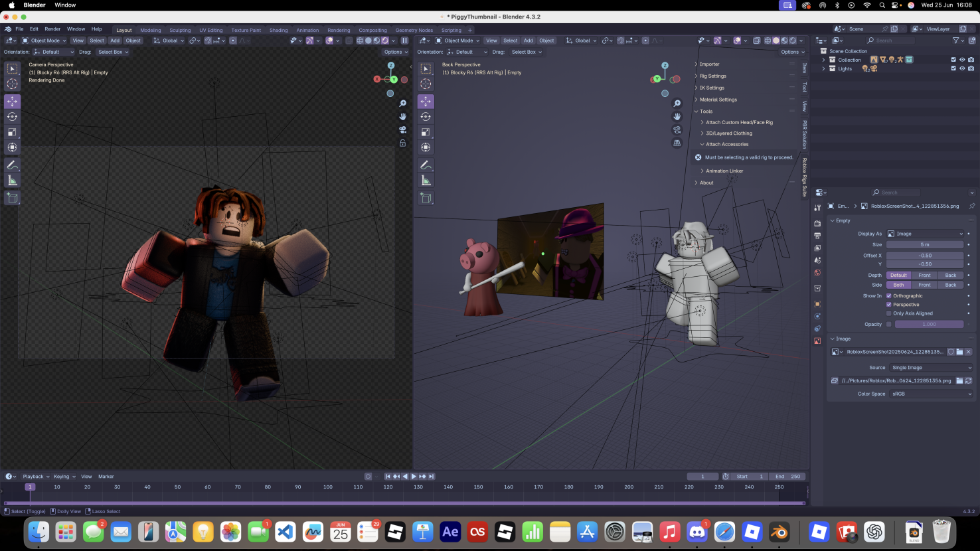Set Side to Back
Image resolution: width=980 pixels, height=551 pixels.
(x=950, y=285)
